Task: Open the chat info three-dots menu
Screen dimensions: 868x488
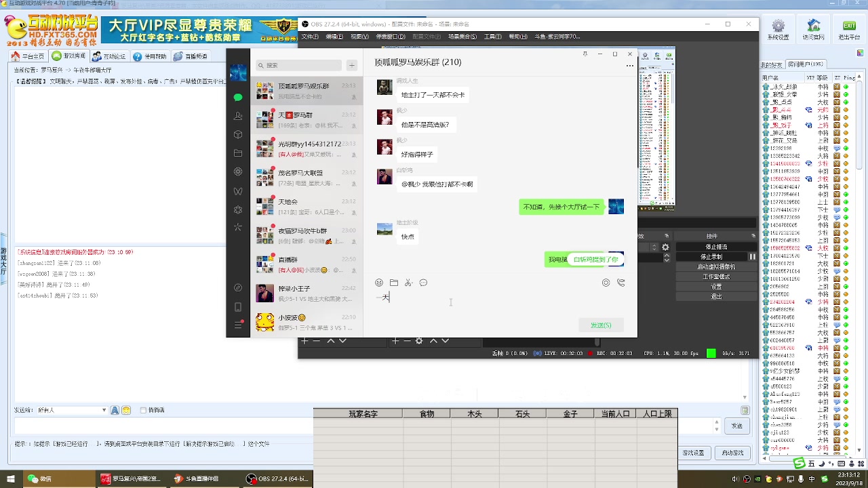Action: (x=630, y=66)
